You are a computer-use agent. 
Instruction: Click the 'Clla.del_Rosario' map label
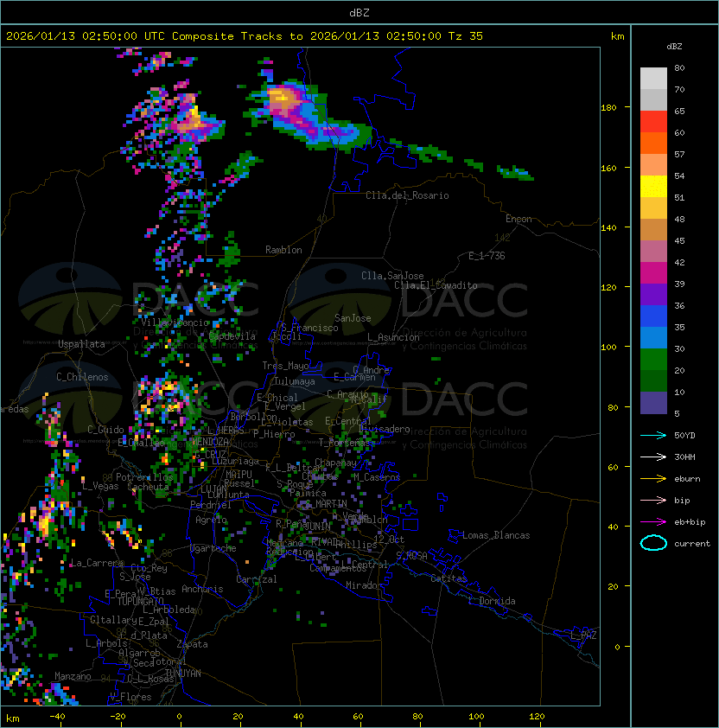tap(407, 195)
